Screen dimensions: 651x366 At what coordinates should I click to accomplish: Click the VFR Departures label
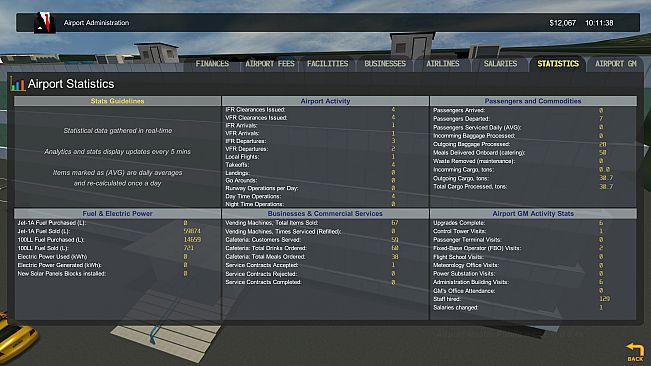246,149
